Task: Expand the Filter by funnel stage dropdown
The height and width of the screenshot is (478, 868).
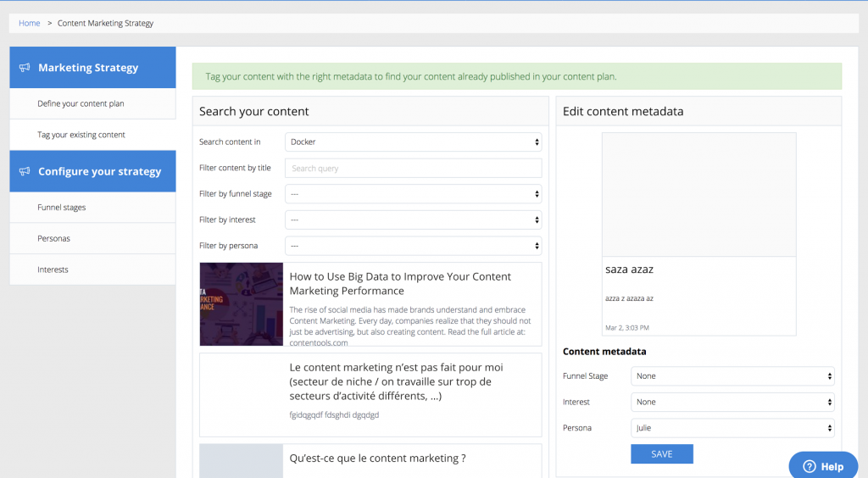Action: pos(413,194)
